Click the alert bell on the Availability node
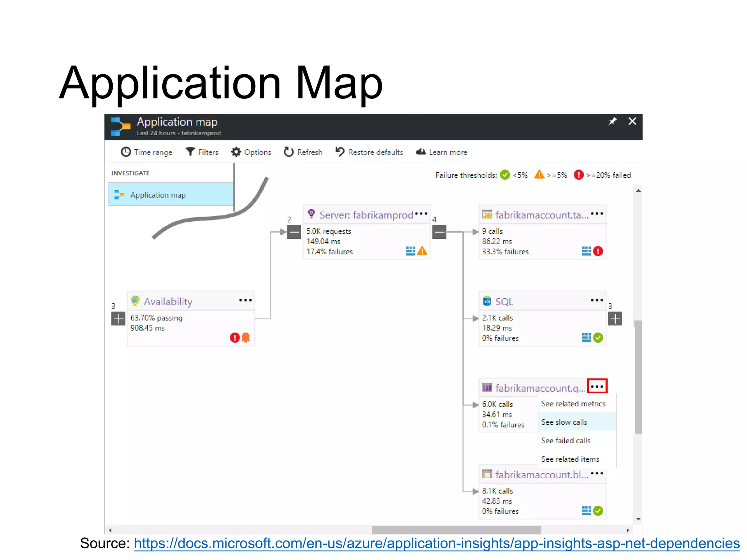Viewport: 747px width, 560px height. point(246,338)
